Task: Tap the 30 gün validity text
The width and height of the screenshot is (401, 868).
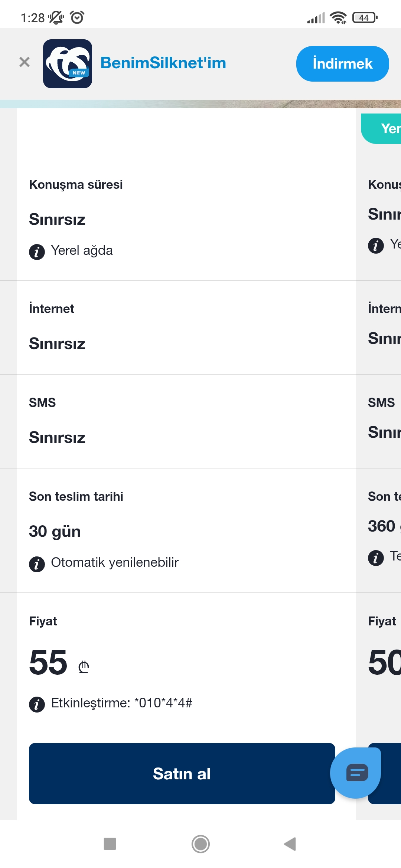Action: click(55, 531)
